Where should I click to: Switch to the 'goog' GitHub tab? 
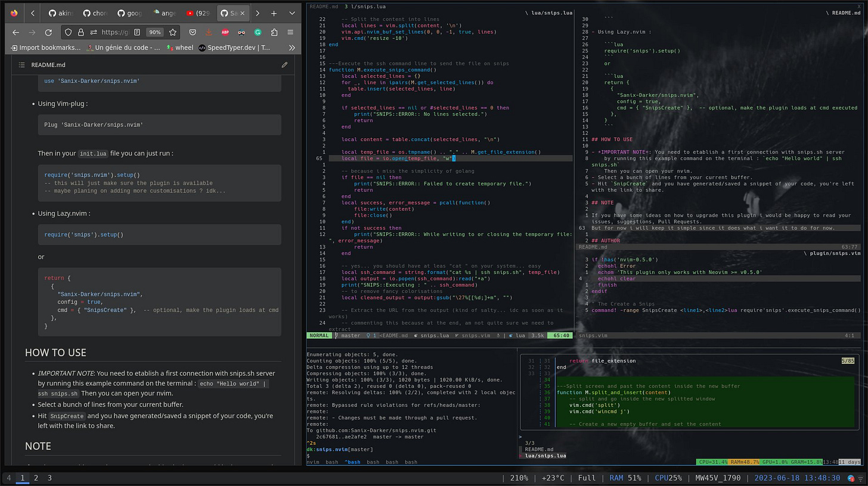tap(130, 13)
